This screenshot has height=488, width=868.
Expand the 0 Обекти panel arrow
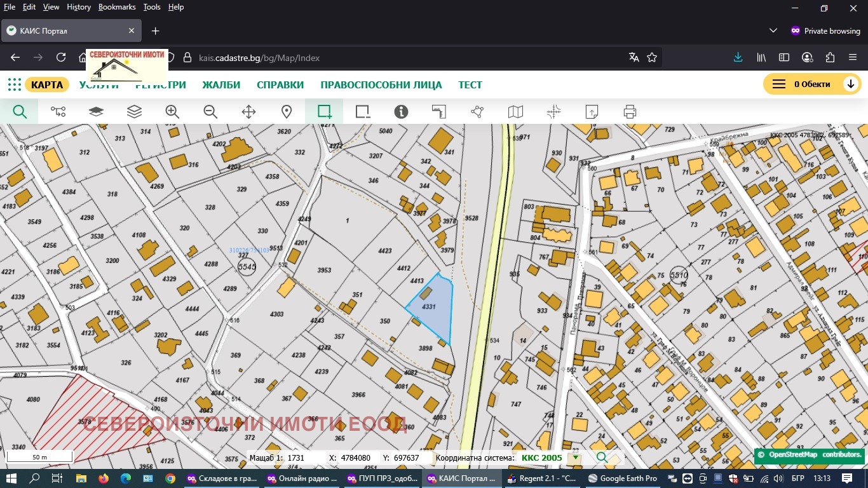[850, 85]
